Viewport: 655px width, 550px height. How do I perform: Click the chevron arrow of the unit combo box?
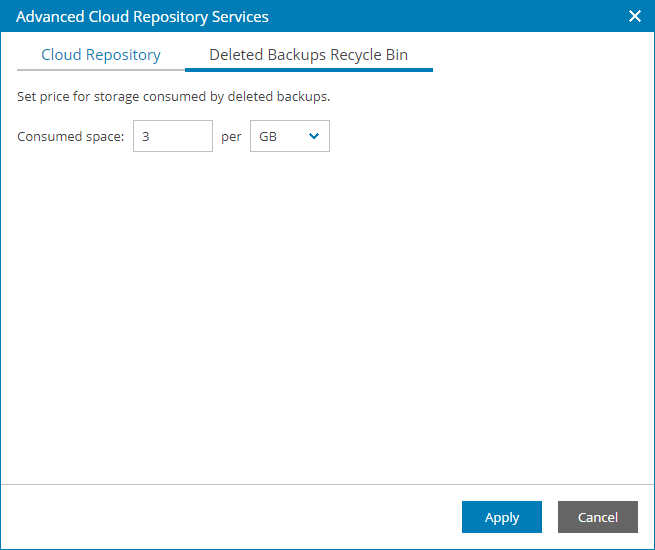[x=314, y=137]
